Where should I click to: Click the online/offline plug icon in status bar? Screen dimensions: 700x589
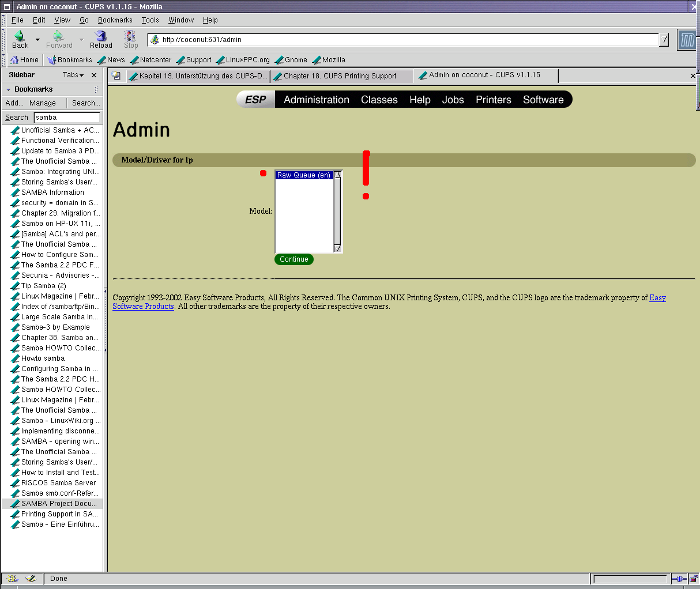coord(679,579)
